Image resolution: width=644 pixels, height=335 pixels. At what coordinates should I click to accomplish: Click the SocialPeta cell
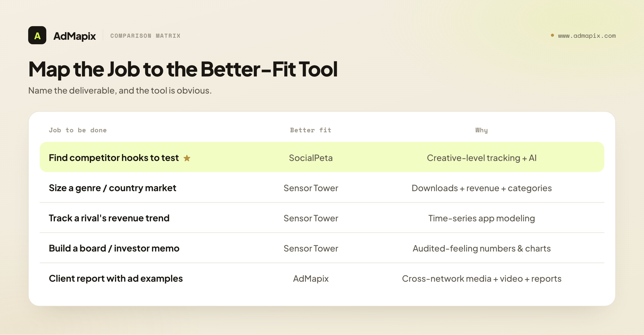(311, 158)
